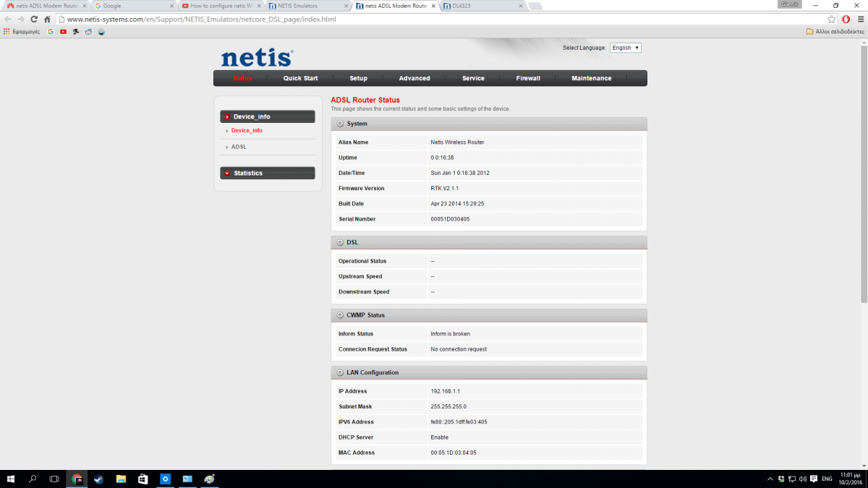Open the Windows Start menu
The image size is (868, 488).
[11, 479]
